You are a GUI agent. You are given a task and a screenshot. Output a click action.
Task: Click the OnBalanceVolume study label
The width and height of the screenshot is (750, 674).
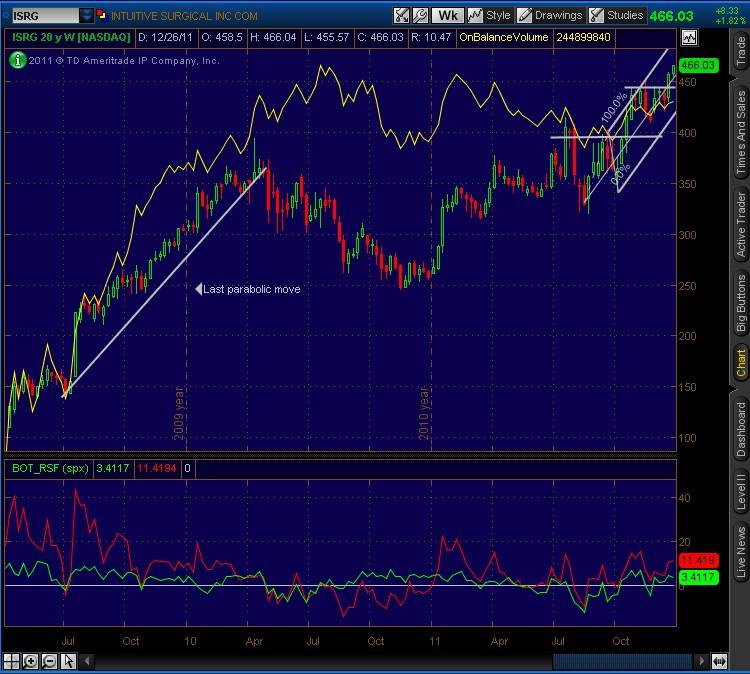click(503, 37)
